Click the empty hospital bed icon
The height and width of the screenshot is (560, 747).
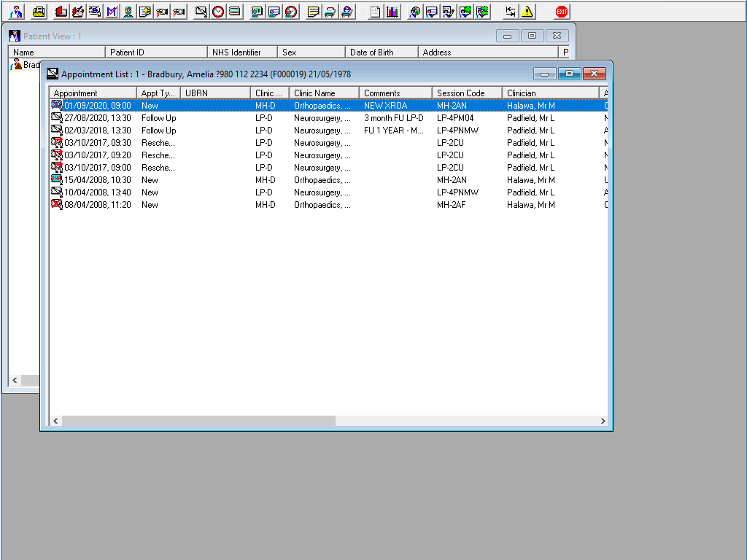(x=330, y=12)
